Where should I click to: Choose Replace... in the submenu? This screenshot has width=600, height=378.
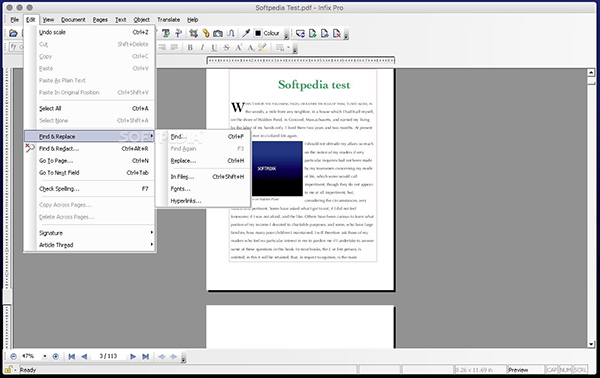pyautogui.click(x=203, y=161)
